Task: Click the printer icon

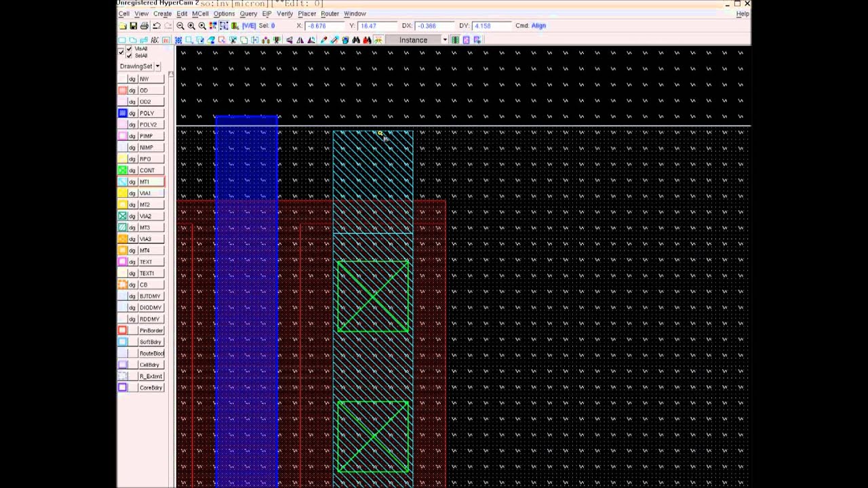Action: [x=144, y=26]
